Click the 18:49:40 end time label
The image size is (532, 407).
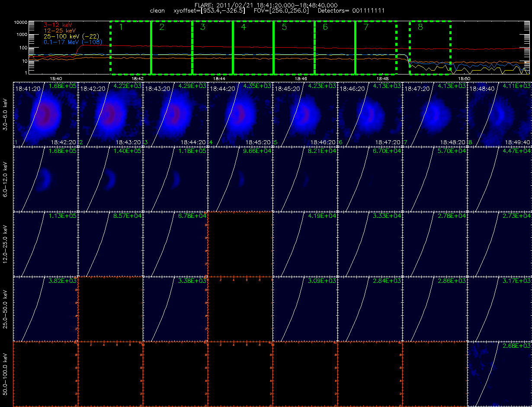pos(519,142)
